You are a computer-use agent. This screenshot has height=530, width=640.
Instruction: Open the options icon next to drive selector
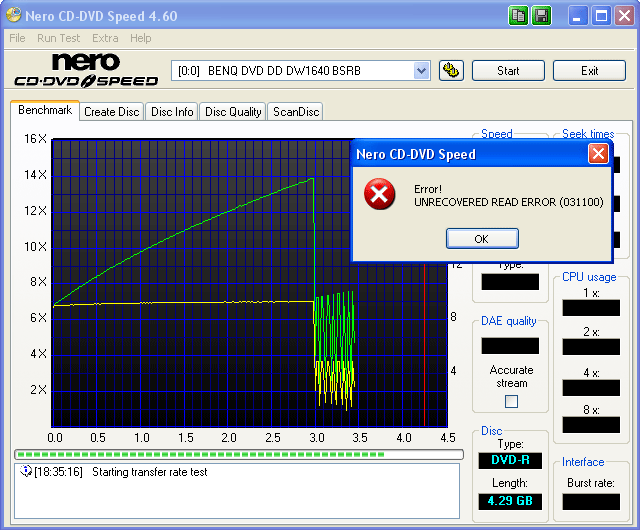[451, 70]
